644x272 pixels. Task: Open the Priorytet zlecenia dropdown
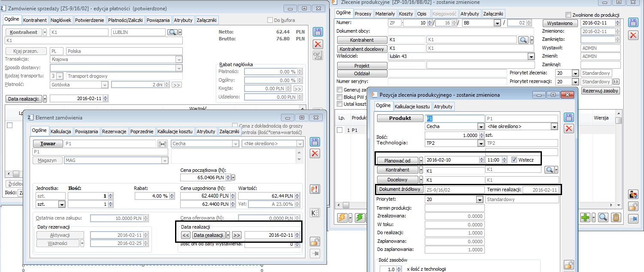[x=575, y=73]
